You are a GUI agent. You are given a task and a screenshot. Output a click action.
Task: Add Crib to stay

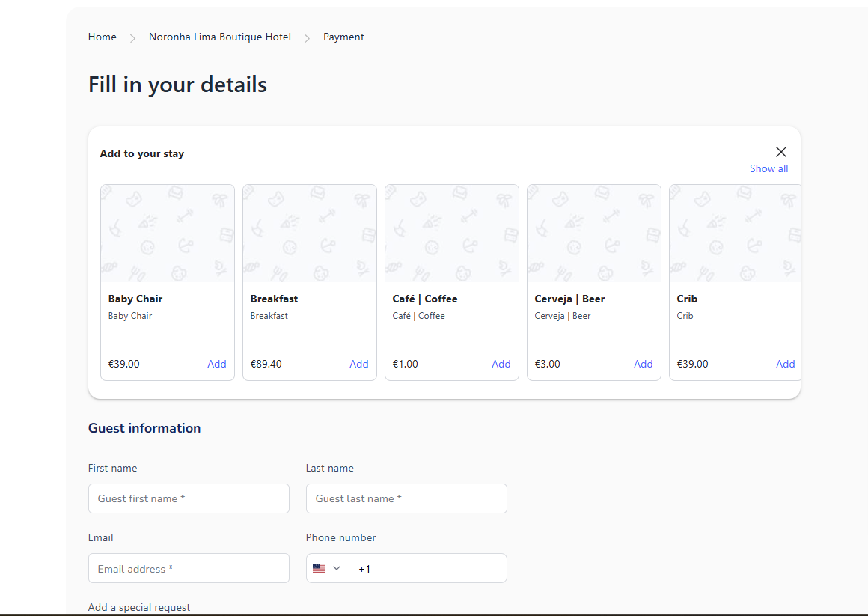click(785, 364)
